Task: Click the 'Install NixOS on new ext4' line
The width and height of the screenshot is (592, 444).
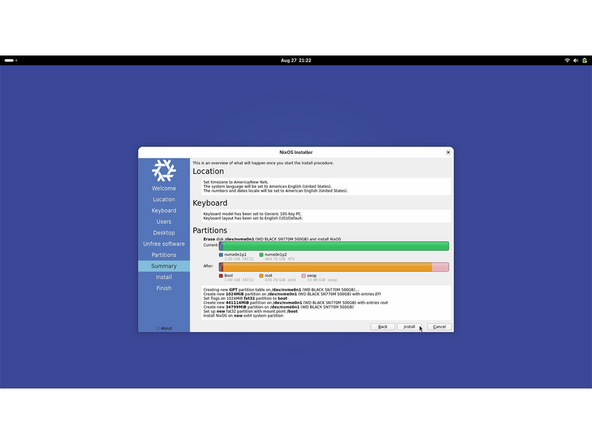Action: tap(244, 316)
